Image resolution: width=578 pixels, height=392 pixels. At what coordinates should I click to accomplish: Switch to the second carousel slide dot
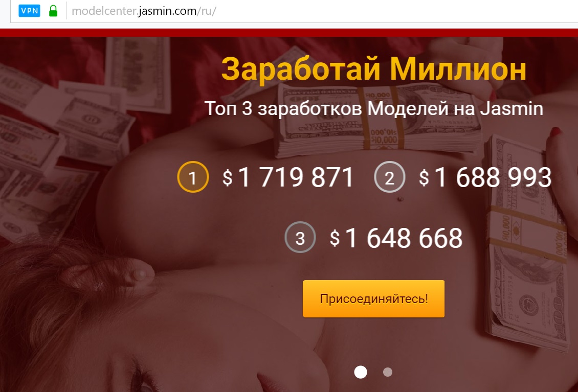tap(387, 372)
